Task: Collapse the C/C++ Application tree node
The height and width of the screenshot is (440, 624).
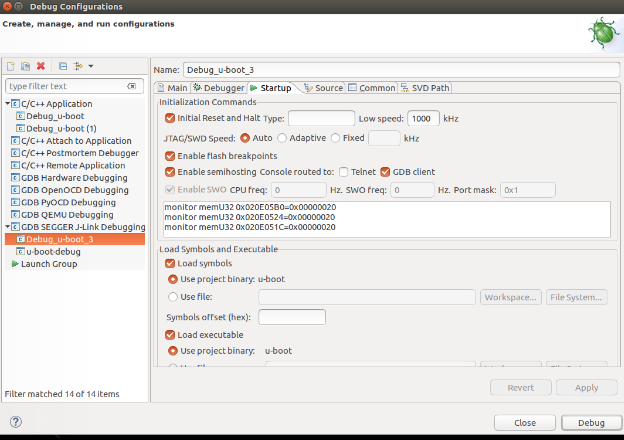Action: coord(8,104)
